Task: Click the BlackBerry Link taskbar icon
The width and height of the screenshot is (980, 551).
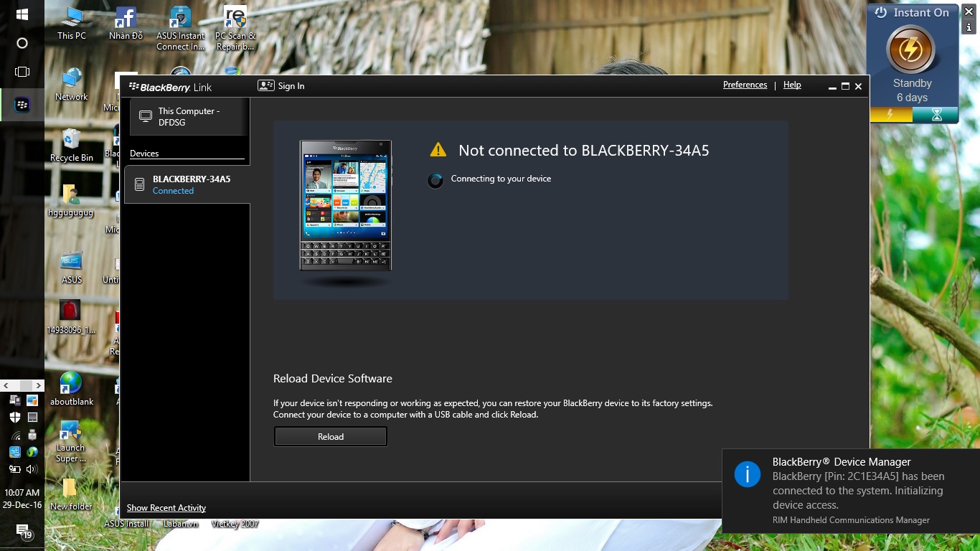Action: pyautogui.click(x=22, y=105)
